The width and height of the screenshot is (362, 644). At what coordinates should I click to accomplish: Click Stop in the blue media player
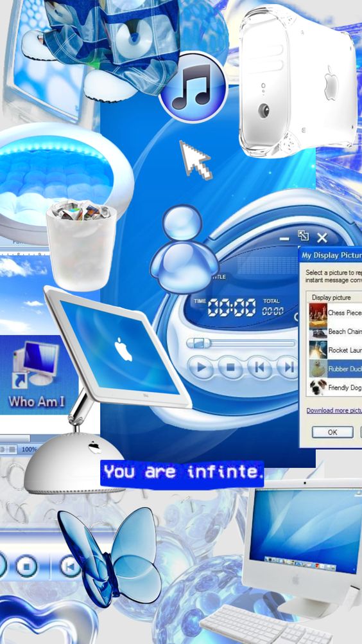pyautogui.click(x=230, y=367)
